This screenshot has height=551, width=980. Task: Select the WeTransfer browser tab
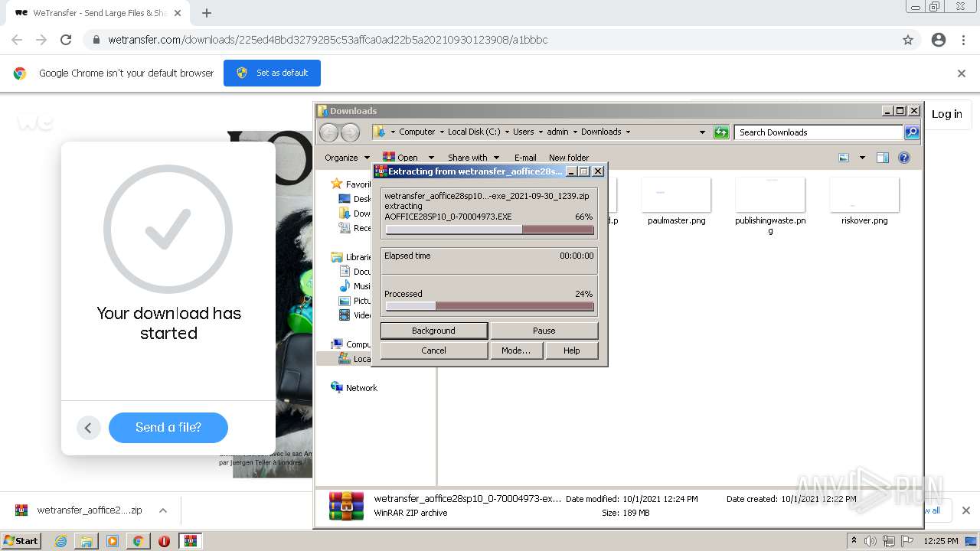pos(98,13)
